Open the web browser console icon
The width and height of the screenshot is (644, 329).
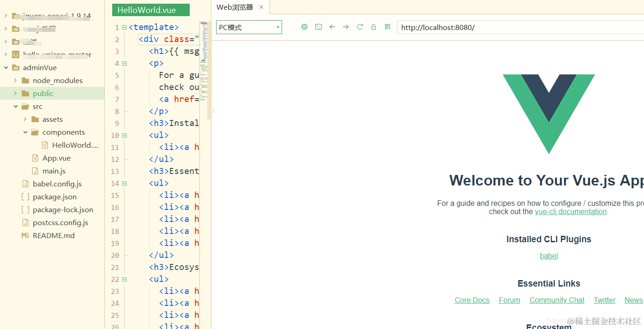(319, 27)
